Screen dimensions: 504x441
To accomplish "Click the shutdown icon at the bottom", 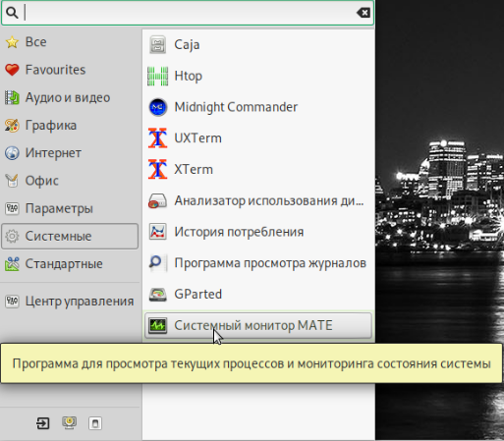I will click(x=95, y=423).
